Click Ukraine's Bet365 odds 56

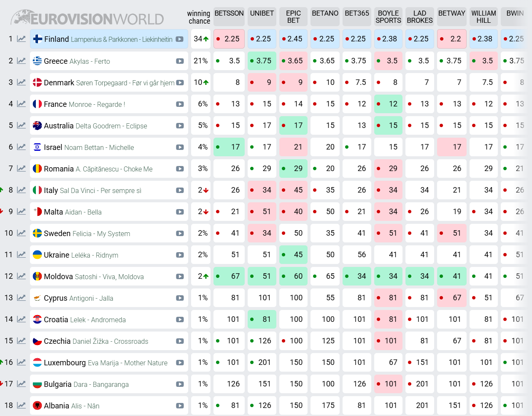click(357, 255)
